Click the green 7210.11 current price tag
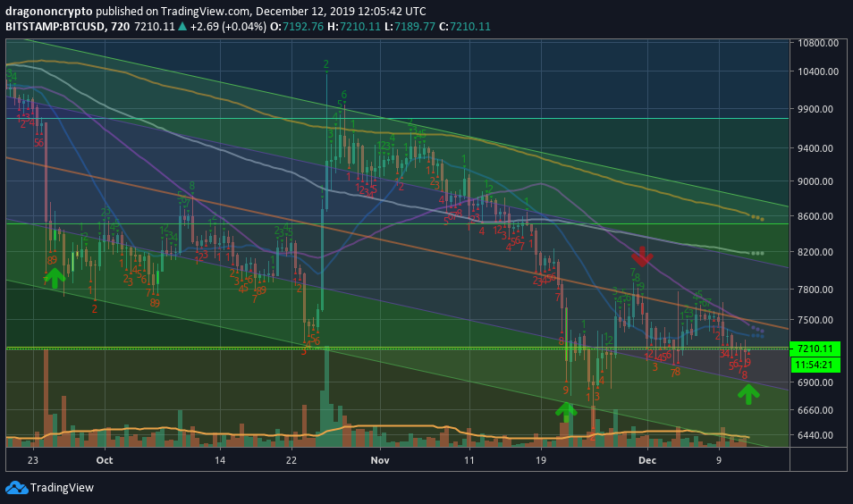 coord(815,349)
